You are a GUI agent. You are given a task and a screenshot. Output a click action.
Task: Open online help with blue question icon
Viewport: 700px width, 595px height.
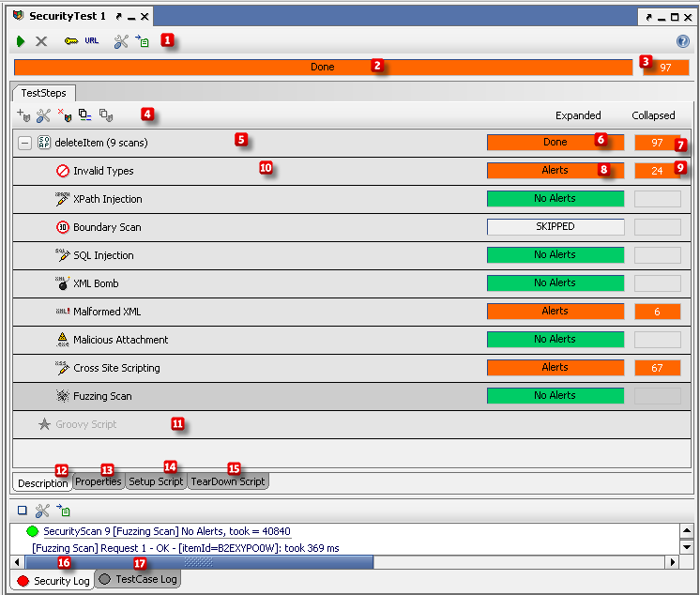pos(682,41)
